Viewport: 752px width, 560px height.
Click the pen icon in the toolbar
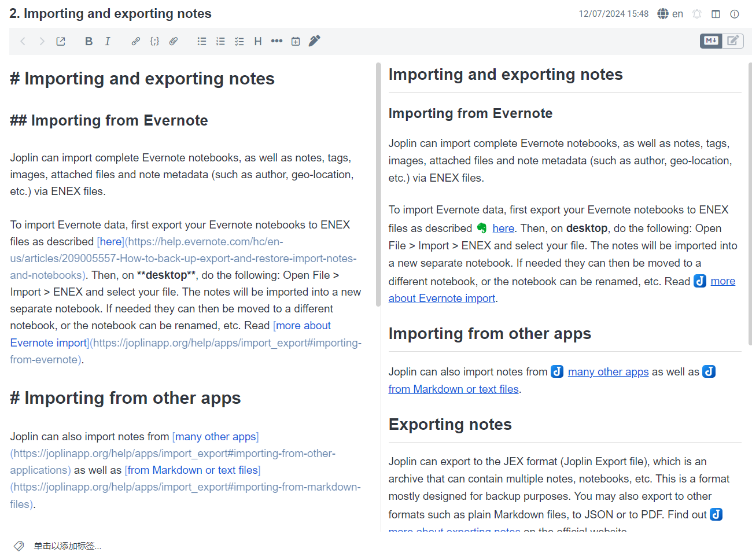(314, 40)
